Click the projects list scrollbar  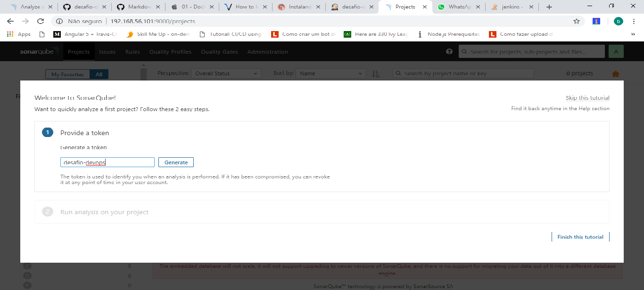(143, 74)
